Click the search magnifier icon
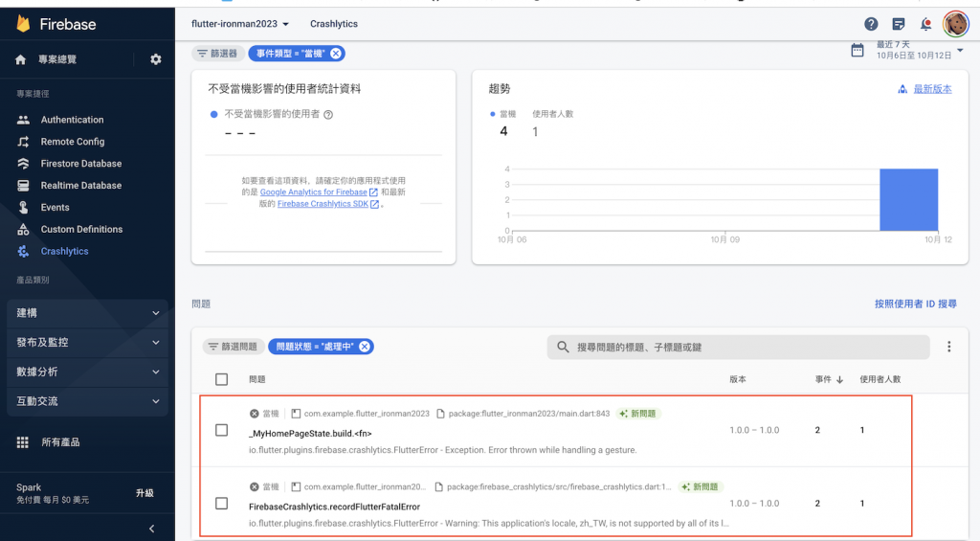The width and height of the screenshot is (980, 541). click(x=563, y=347)
